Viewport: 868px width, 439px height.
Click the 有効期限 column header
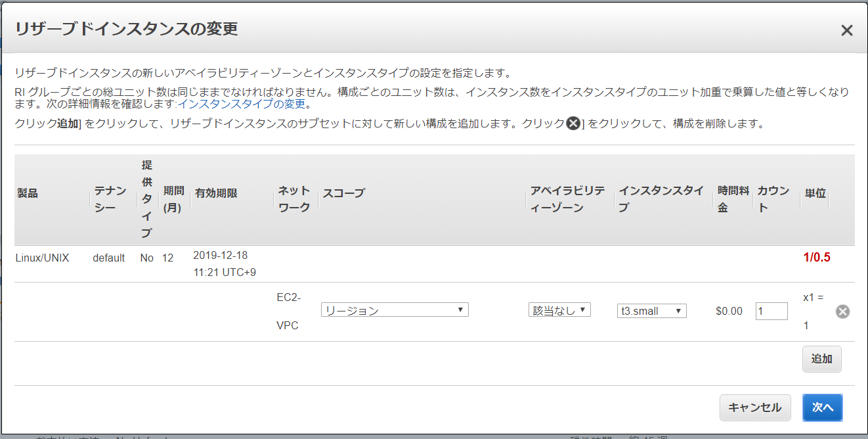click(x=216, y=193)
